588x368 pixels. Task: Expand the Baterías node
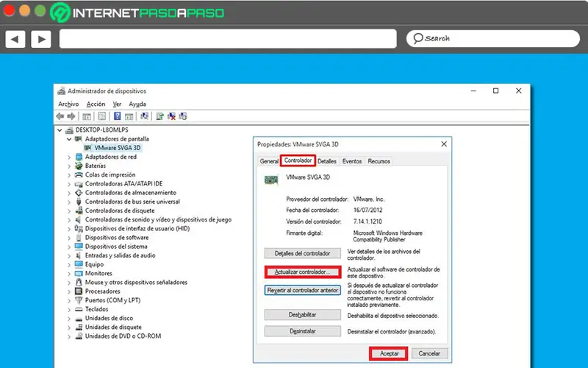coord(69,166)
